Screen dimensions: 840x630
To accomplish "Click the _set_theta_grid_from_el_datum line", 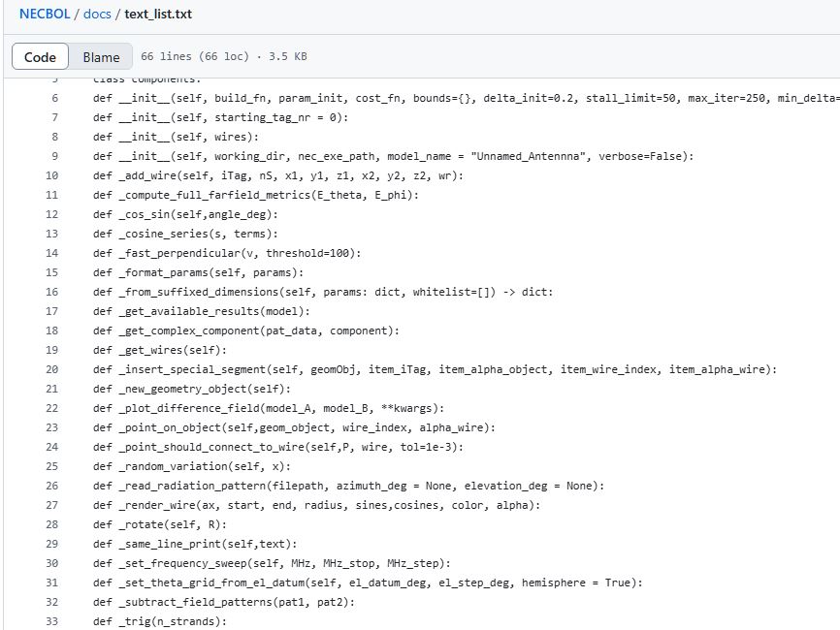I will coord(368,583).
